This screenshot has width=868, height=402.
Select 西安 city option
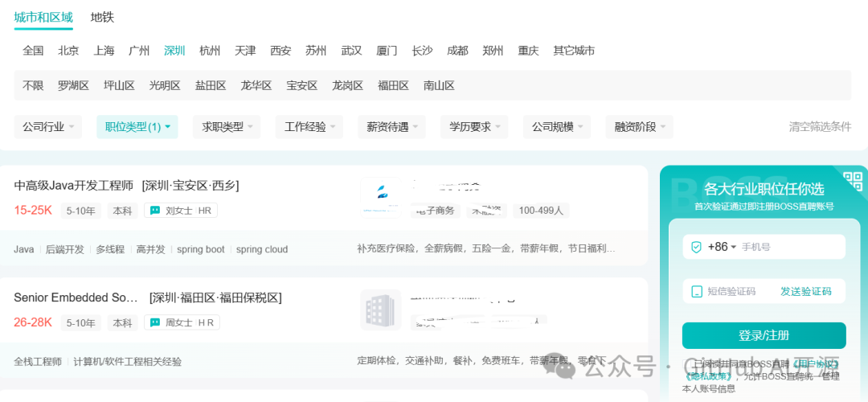[280, 51]
